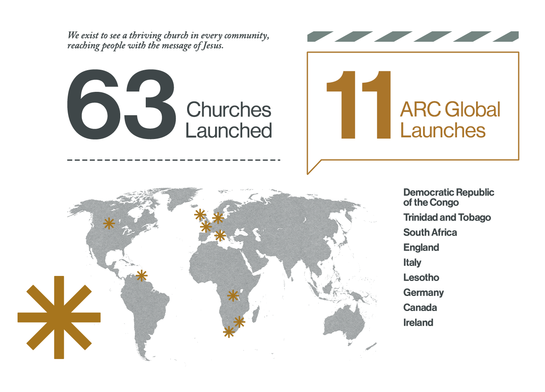Click the large gold asterisk logo

pyautogui.click(x=59, y=317)
